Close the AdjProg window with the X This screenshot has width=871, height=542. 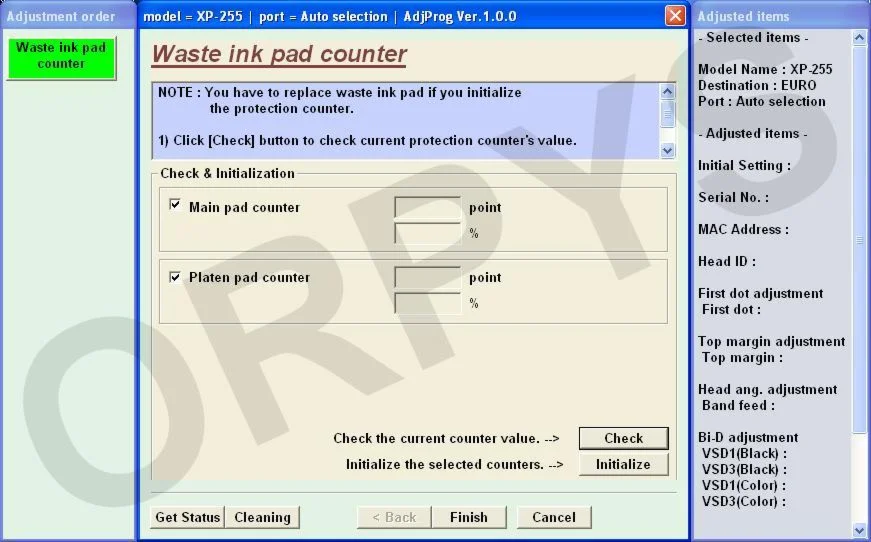[675, 16]
